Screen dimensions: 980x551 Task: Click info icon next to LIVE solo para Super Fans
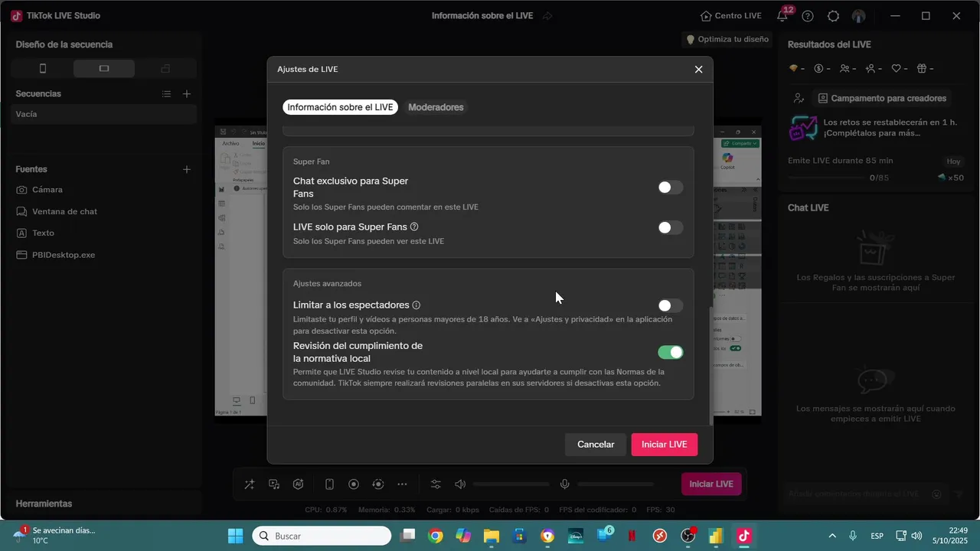pos(414,227)
